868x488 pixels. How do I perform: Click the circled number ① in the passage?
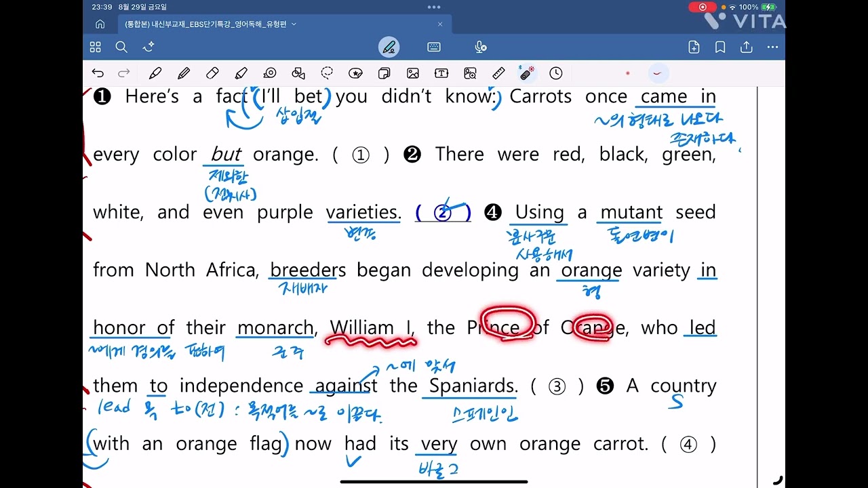pyautogui.click(x=361, y=155)
